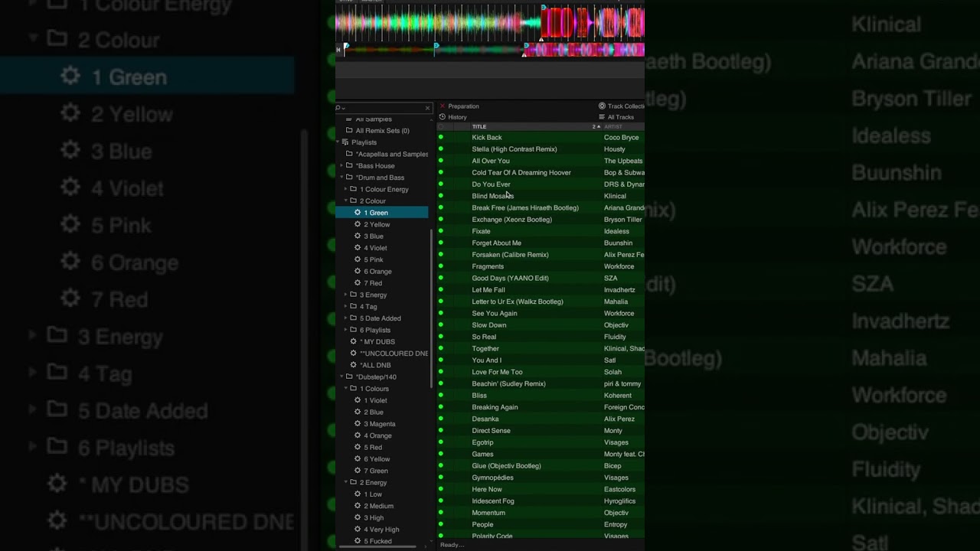The width and height of the screenshot is (980, 551).
Task: Jump to cue marker 2 on stripe waveform
Action: pos(436,47)
